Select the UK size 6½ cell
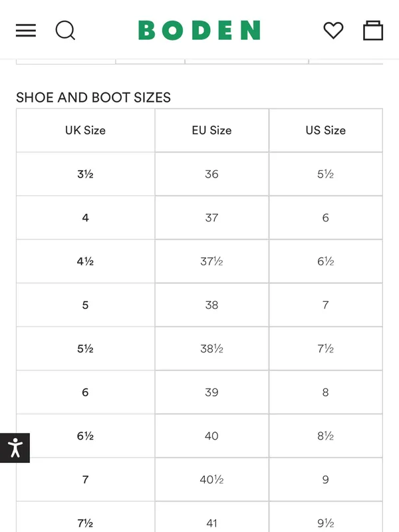This screenshot has height=532, width=399. (86, 436)
